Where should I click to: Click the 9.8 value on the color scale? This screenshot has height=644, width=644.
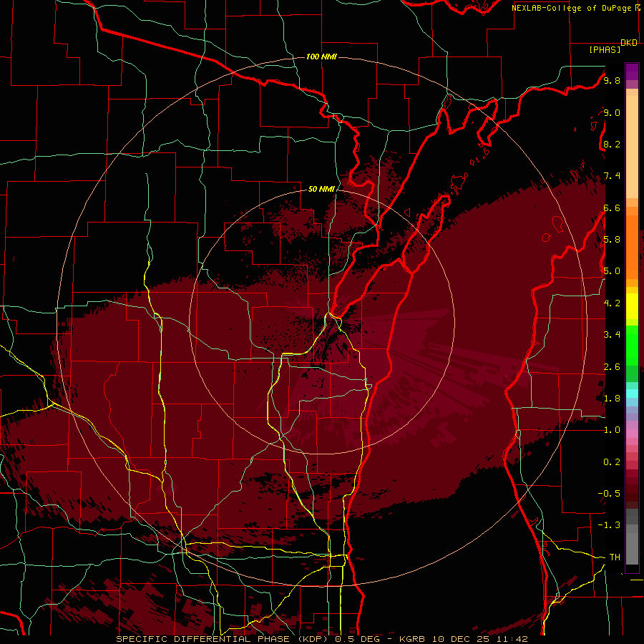click(612, 80)
